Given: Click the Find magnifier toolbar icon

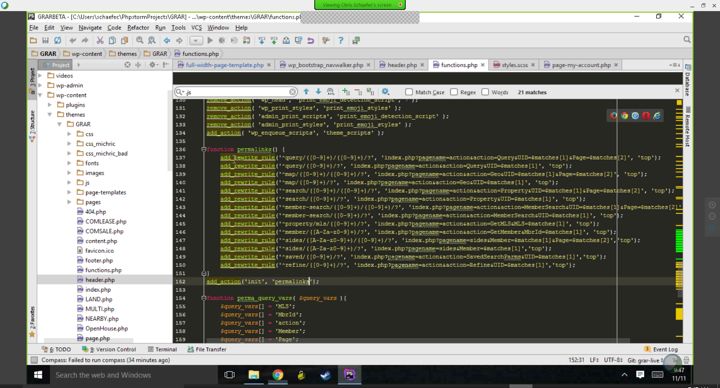Looking at the screenshot, I should pos(139,40).
